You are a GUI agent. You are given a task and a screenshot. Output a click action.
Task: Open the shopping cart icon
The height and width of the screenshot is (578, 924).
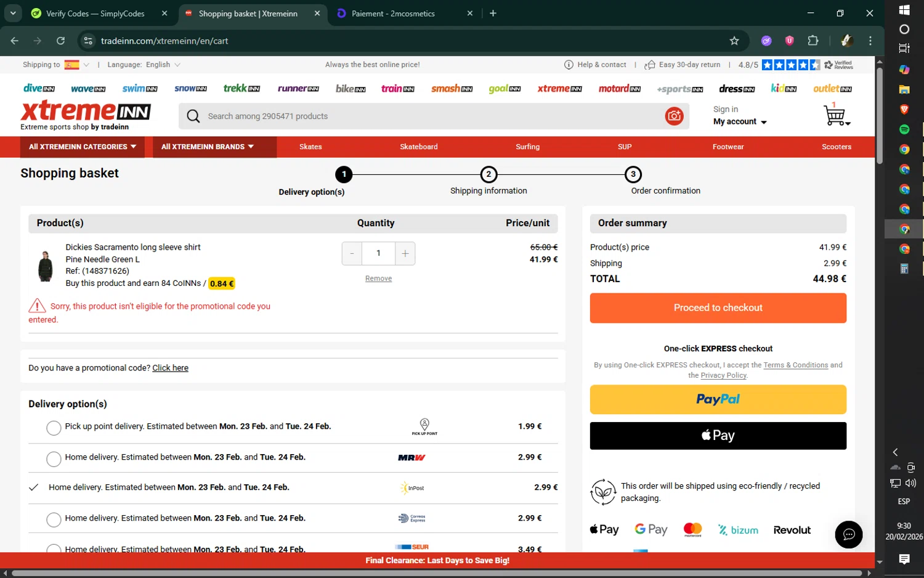click(x=836, y=115)
